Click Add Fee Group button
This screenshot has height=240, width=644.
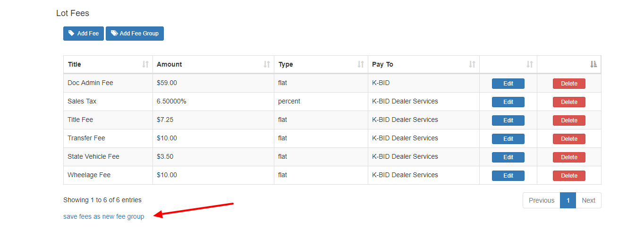[135, 34]
